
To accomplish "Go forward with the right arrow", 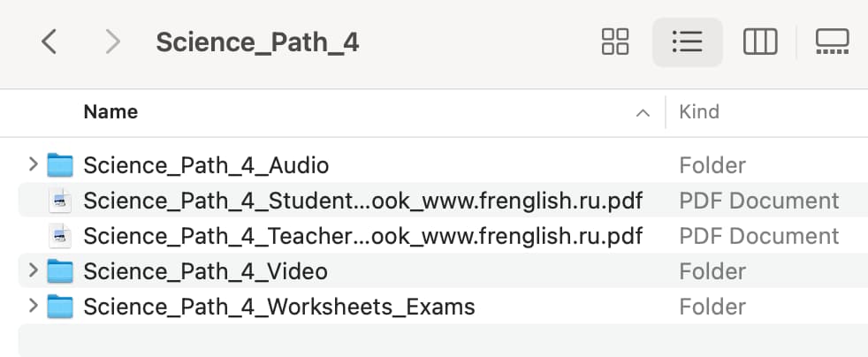I will click(x=112, y=42).
